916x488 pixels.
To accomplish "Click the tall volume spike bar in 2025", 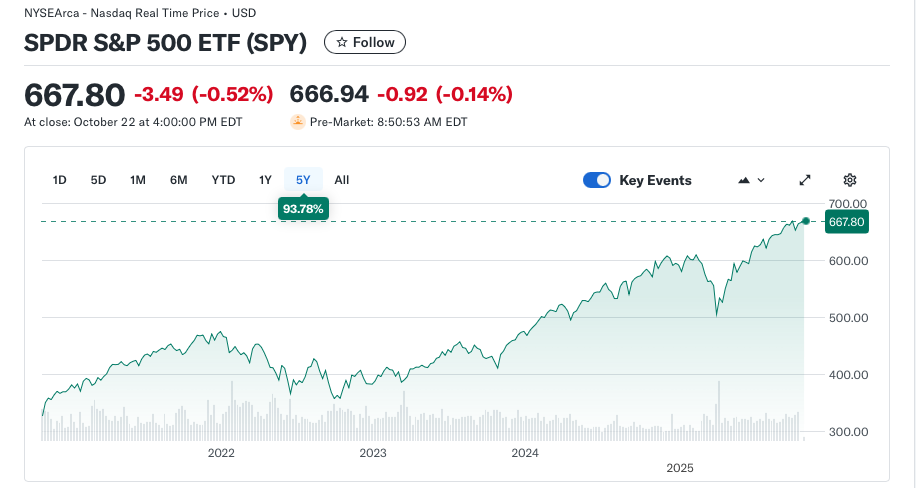I will (718, 410).
